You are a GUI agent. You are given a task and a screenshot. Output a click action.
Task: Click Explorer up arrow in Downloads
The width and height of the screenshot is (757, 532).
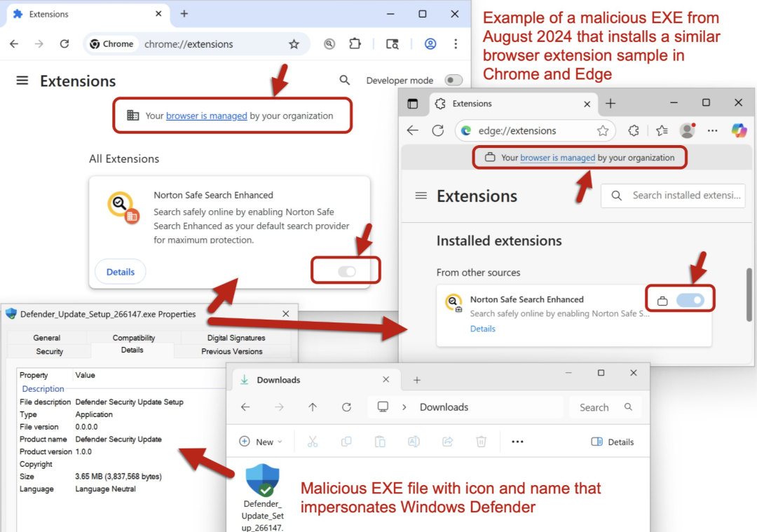click(x=313, y=407)
